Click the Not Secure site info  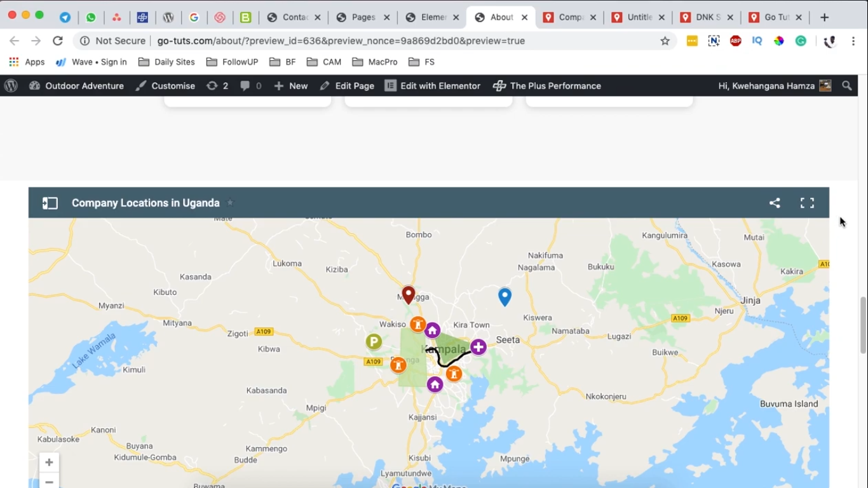click(x=113, y=41)
